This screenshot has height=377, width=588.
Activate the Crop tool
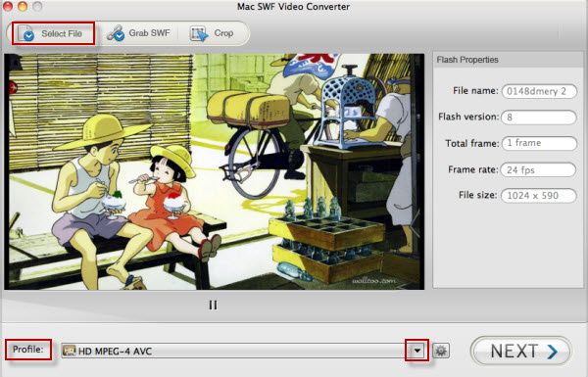tap(212, 33)
